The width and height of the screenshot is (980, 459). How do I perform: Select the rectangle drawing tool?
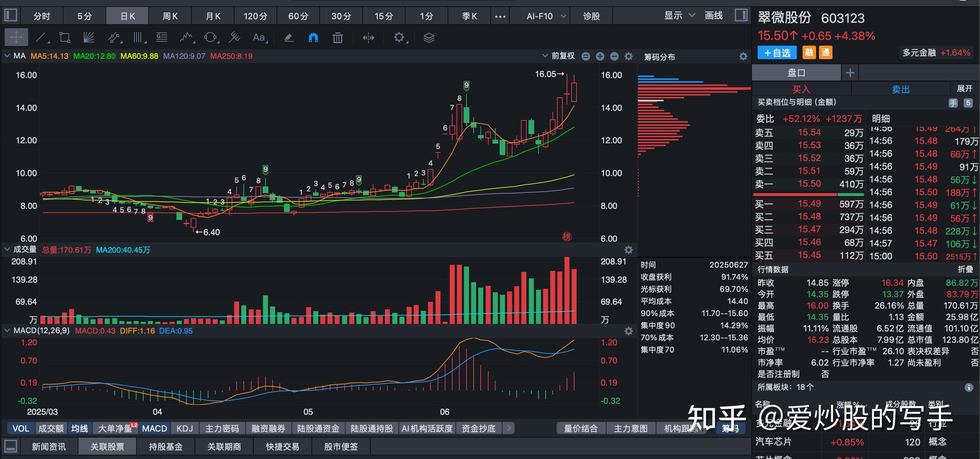[65, 37]
